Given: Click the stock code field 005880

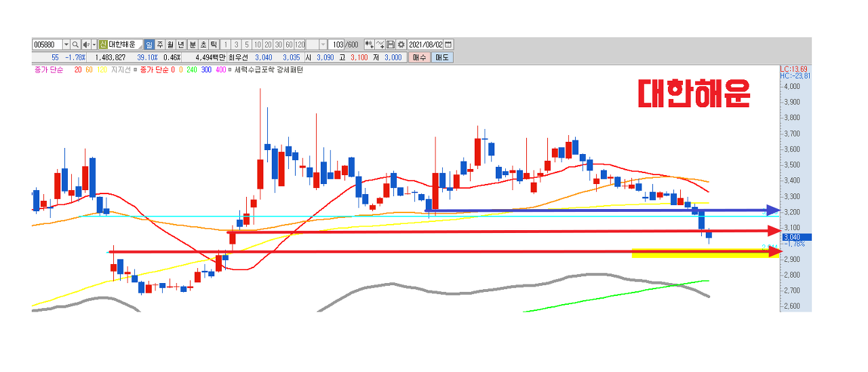Looking at the screenshot, I should click(x=47, y=44).
